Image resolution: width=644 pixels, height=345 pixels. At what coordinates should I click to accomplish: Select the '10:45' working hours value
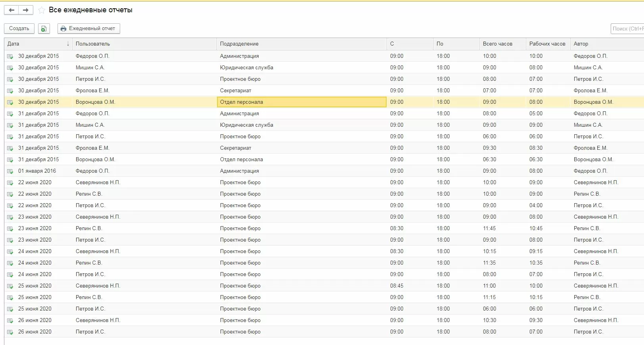tap(536, 229)
